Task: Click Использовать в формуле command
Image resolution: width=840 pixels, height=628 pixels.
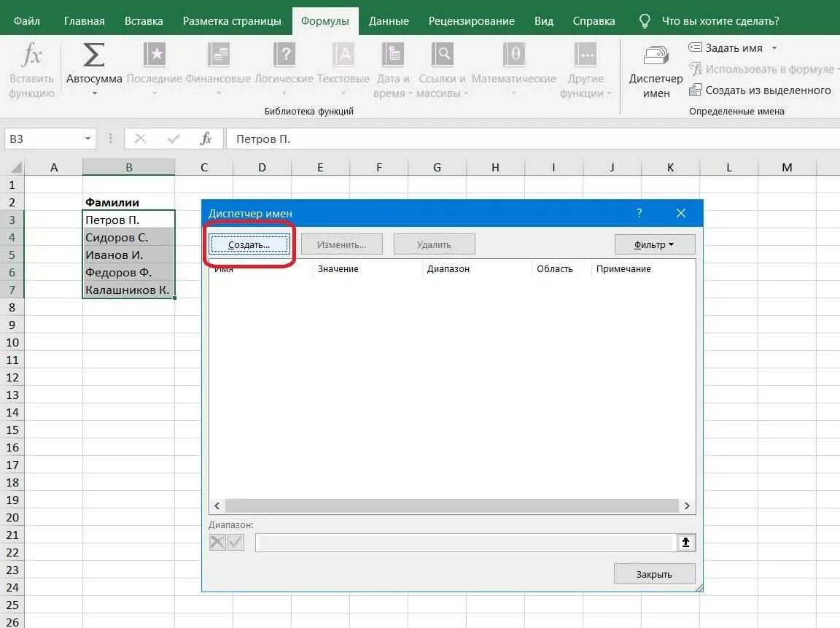Action: tap(762, 69)
